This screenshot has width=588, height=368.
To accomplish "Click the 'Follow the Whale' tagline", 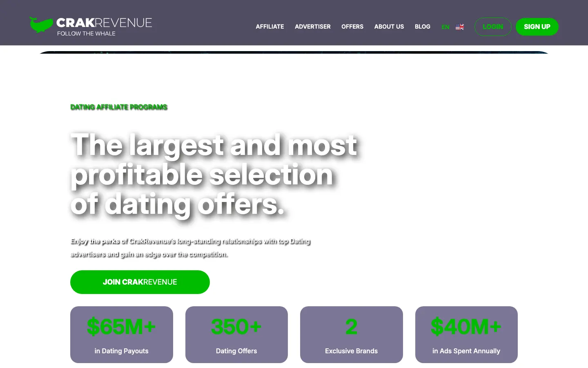I will tap(86, 34).
